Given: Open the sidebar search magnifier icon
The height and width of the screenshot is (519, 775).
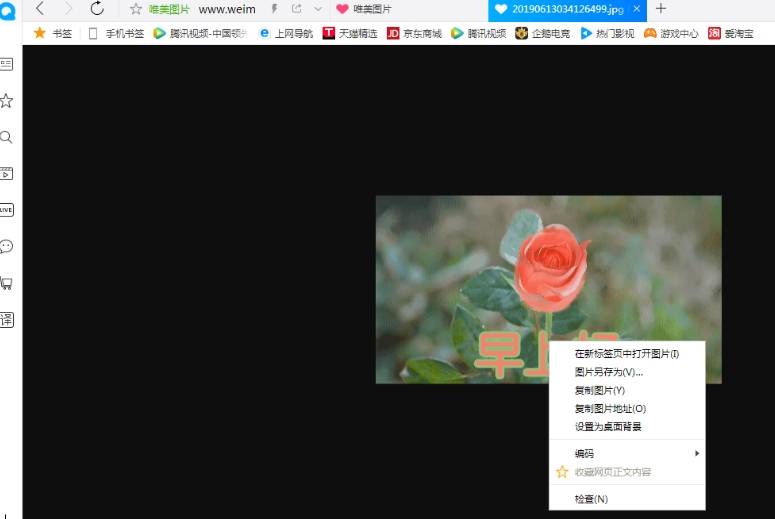Looking at the screenshot, I should [7, 137].
